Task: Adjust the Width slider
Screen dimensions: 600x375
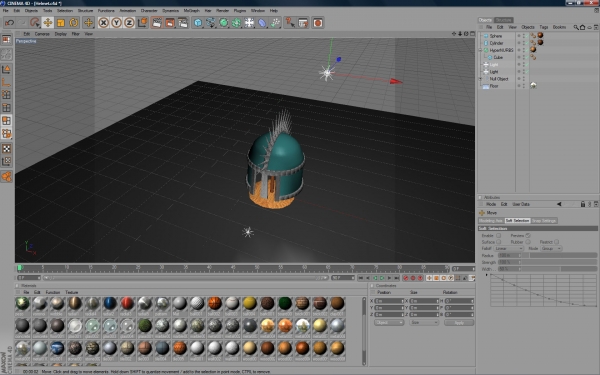Action: point(560,269)
